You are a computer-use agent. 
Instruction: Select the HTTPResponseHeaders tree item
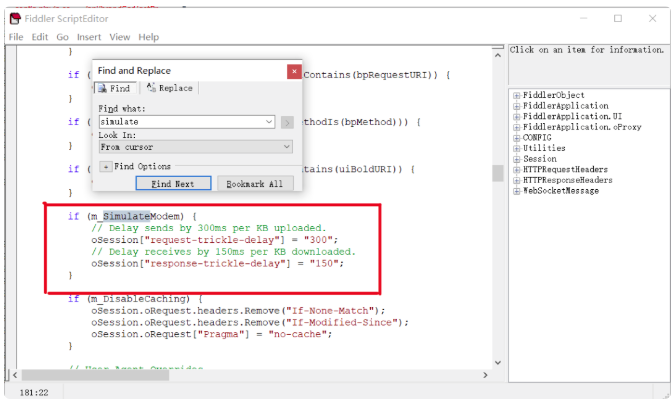pos(567,180)
